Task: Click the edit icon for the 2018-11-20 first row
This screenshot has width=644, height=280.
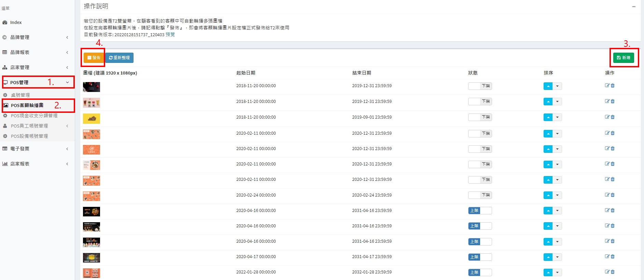Action: [x=607, y=85]
